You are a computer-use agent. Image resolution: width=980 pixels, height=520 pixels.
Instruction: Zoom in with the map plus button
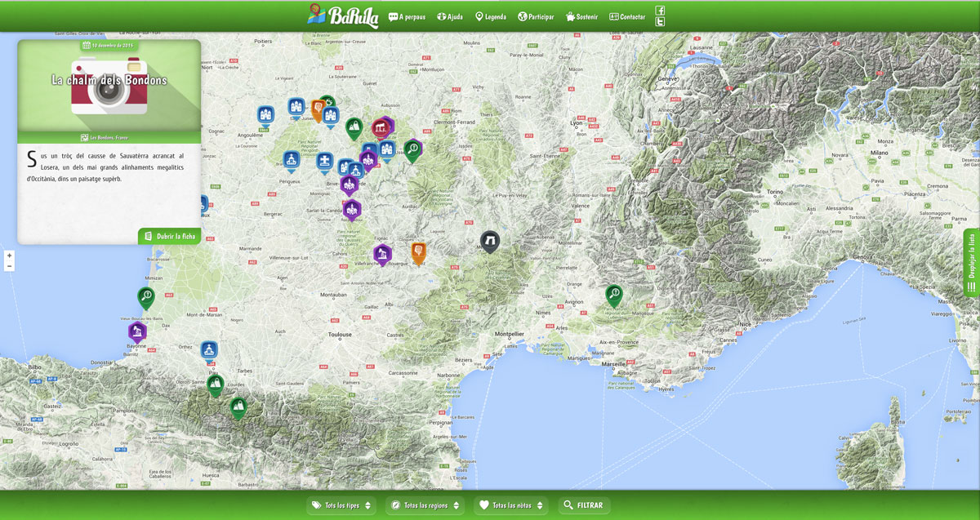pyautogui.click(x=10, y=256)
